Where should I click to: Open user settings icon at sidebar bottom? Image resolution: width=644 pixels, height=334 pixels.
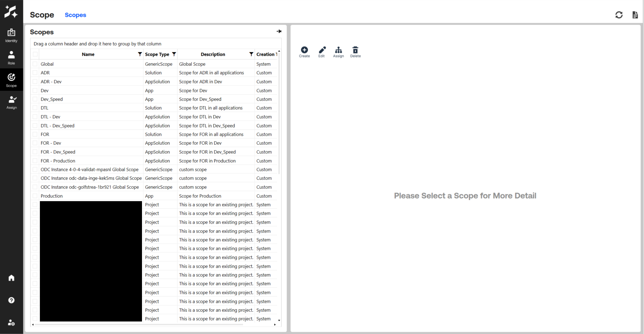point(11,323)
